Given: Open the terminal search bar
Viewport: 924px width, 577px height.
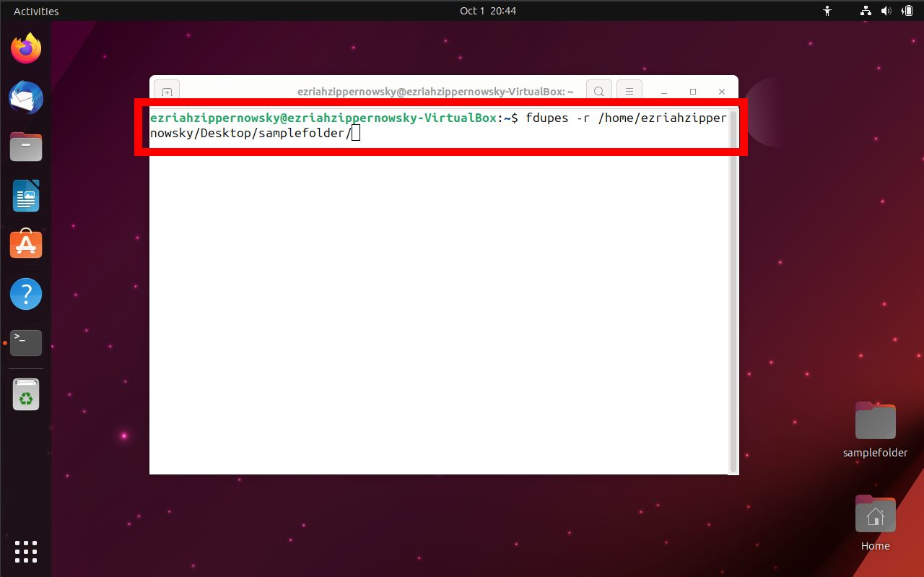Looking at the screenshot, I should coord(598,91).
